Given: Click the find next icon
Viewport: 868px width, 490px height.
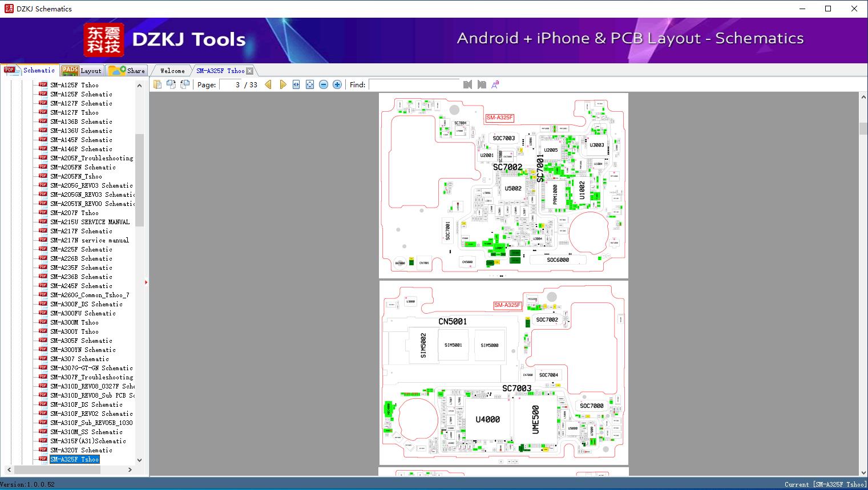Looking at the screenshot, I should [482, 84].
